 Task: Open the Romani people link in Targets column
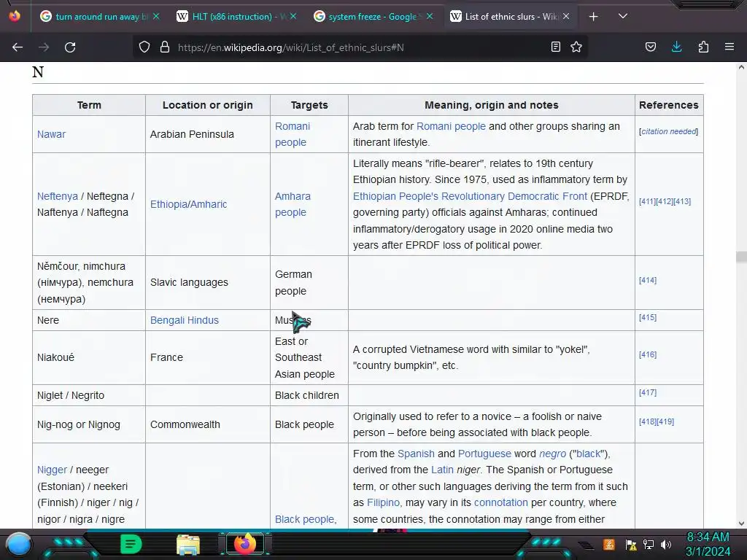292,134
